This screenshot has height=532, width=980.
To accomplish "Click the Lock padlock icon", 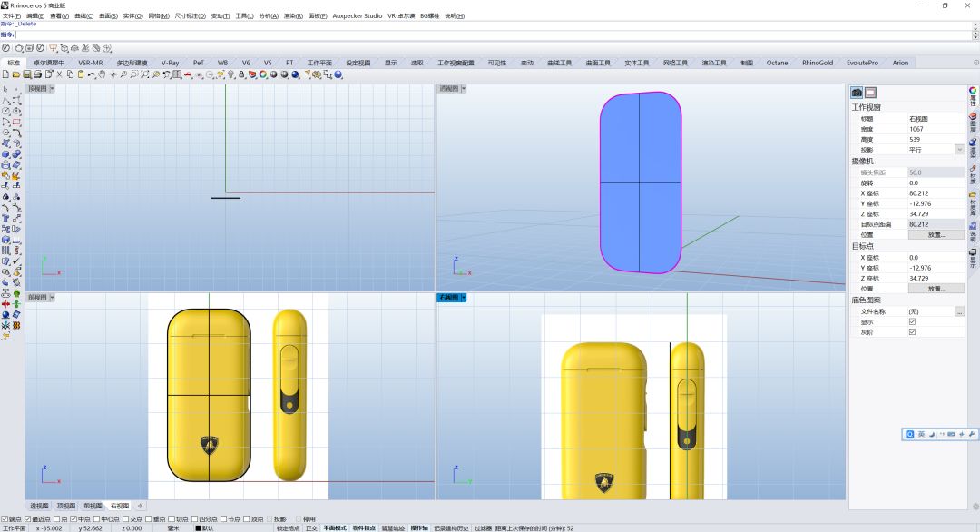I will [241, 74].
